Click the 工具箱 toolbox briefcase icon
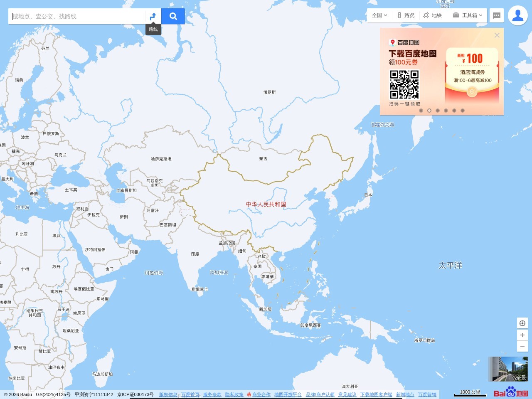The image size is (532, 399). coord(456,15)
